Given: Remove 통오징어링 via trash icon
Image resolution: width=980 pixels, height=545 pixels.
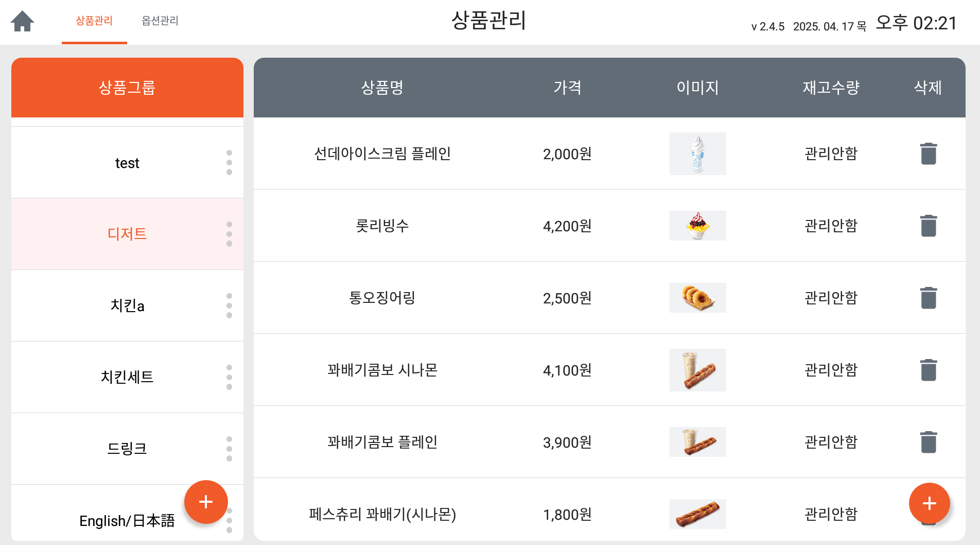Looking at the screenshot, I should point(929,298).
